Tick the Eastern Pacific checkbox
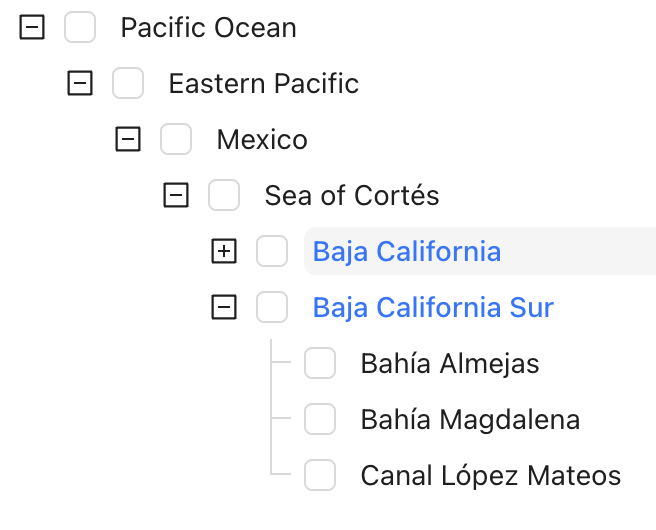Image resolution: width=656 pixels, height=530 pixels. (x=128, y=84)
